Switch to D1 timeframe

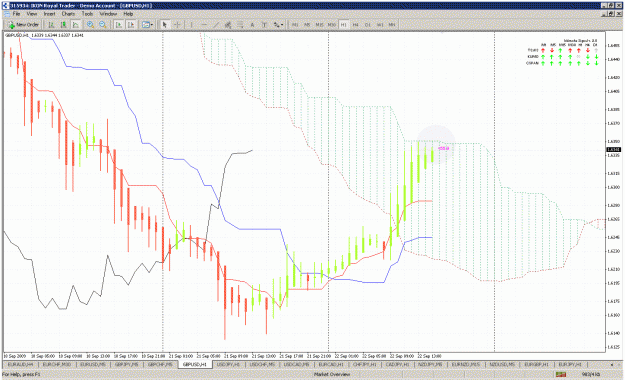pyautogui.click(x=368, y=25)
